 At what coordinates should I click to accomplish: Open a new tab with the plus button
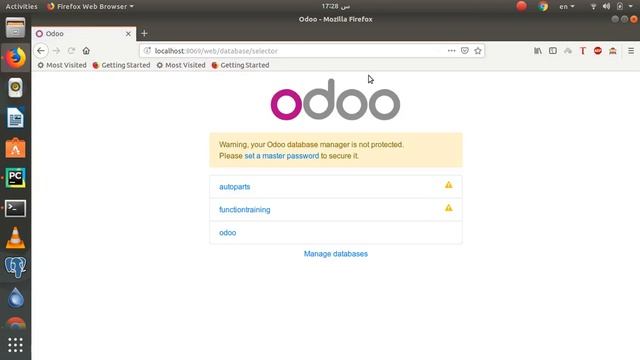point(144,33)
